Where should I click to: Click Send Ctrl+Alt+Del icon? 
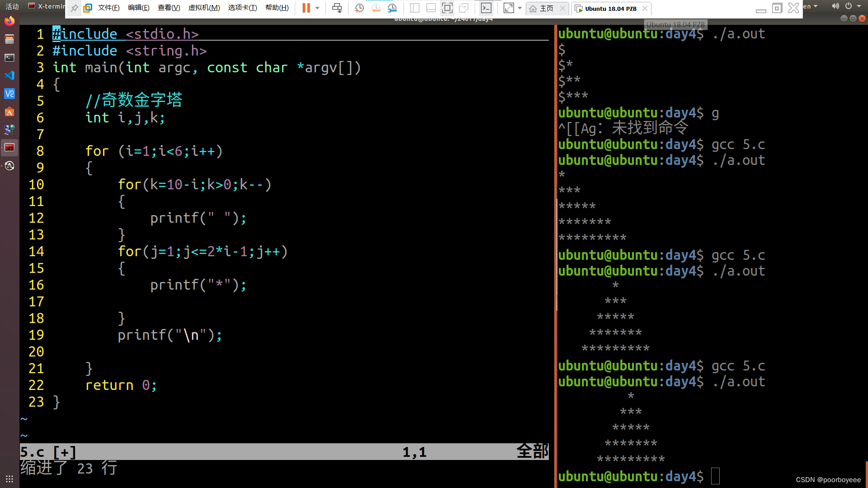[337, 8]
